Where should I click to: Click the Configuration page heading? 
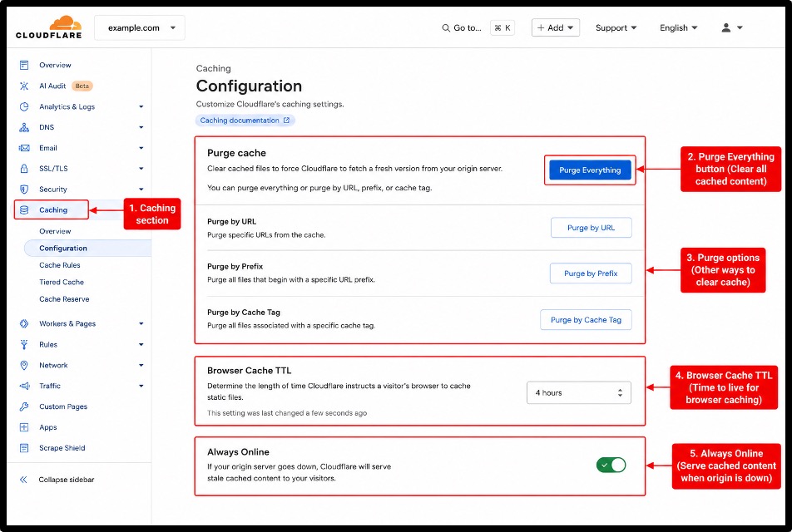tap(249, 86)
